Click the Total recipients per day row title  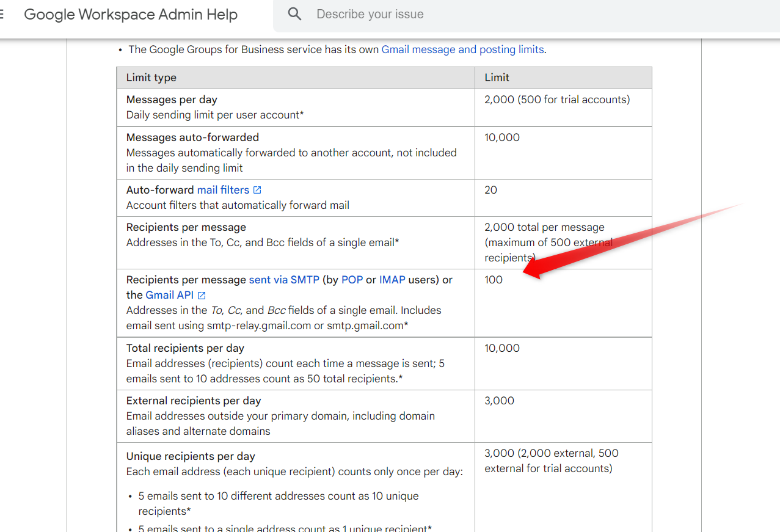tap(185, 348)
